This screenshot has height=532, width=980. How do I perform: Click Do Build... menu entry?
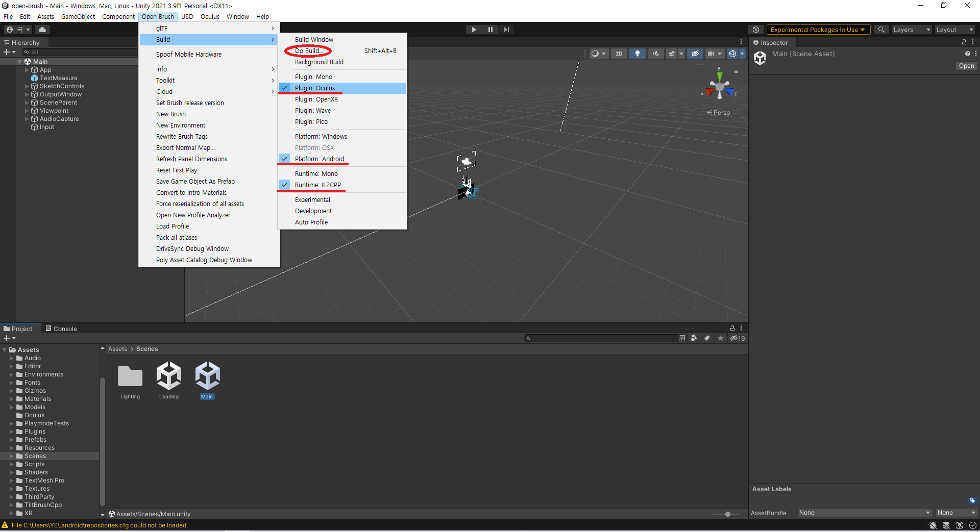[x=342, y=51]
